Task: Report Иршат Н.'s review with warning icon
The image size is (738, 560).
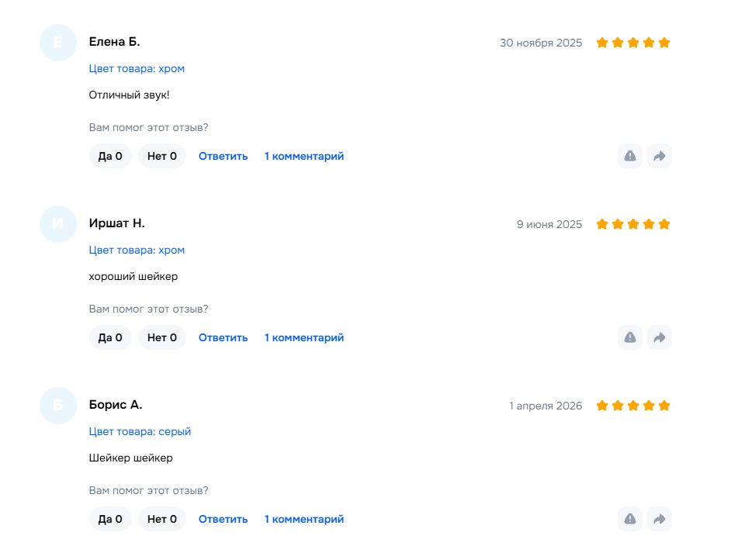Action: pyautogui.click(x=630, y=337)
